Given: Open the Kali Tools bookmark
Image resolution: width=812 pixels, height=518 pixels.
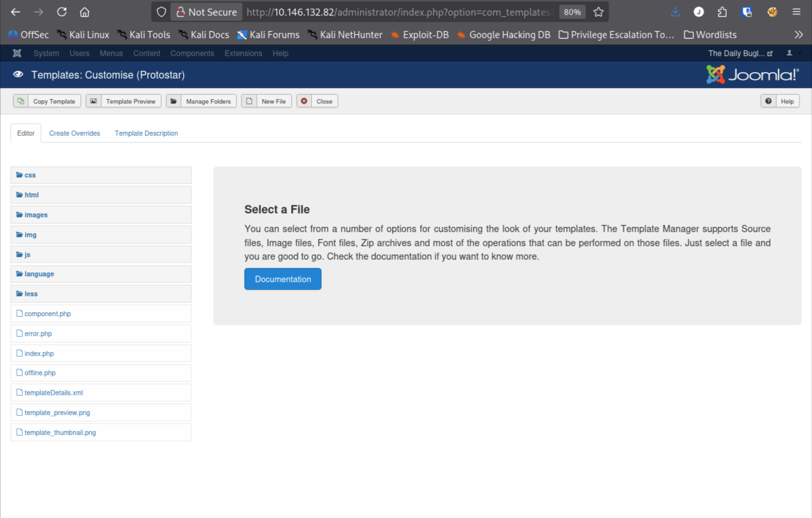Looking at the screenshot, I should click(144, 35).
